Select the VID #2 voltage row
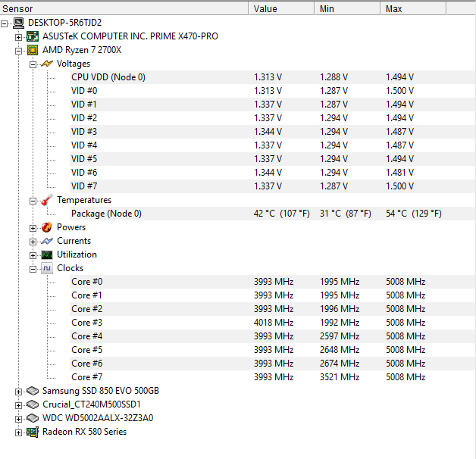 click(273, 118)
